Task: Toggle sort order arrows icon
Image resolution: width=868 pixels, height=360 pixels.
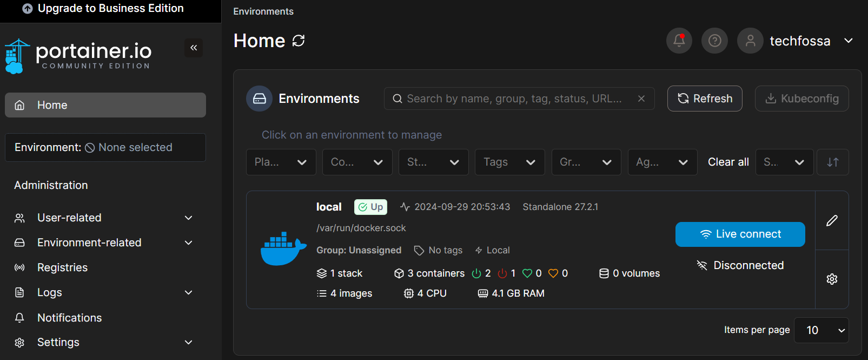Action: tap(833, 162)
